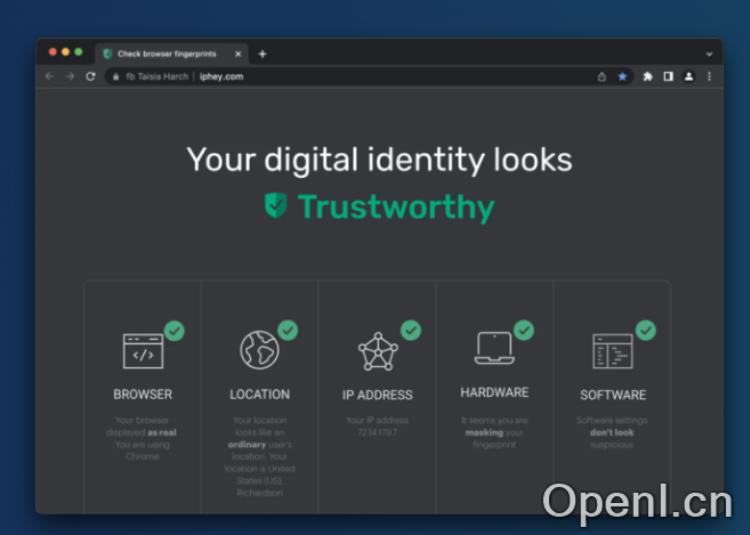
Task: Click the Software settings panel icon
Action: (612, 351)
